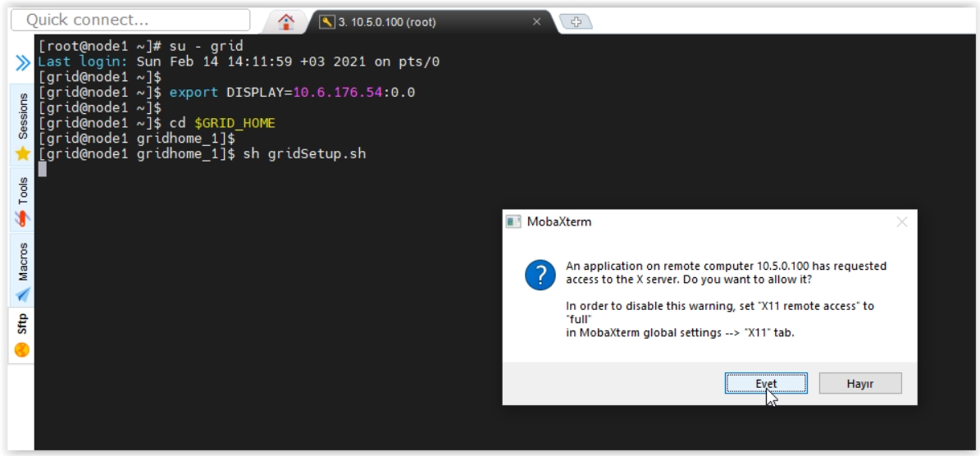Click Hayır to deny X server access
The width and height of the screenshot is (980, 456).
pyautogui.click(x=860, y=384)
